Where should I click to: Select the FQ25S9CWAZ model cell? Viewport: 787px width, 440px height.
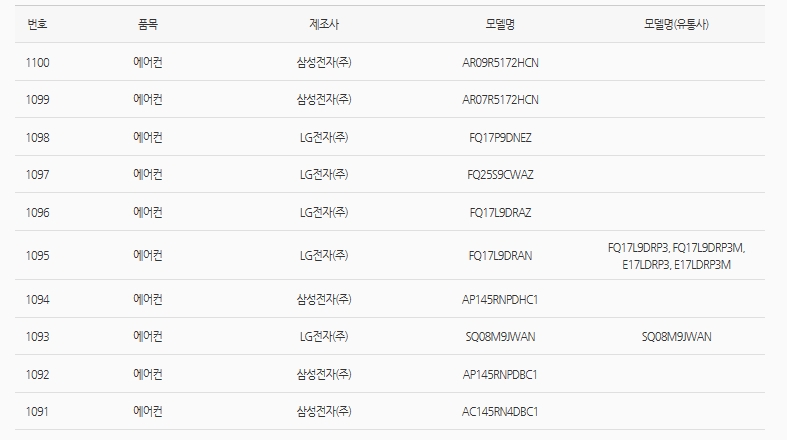[x=500, y=174]
